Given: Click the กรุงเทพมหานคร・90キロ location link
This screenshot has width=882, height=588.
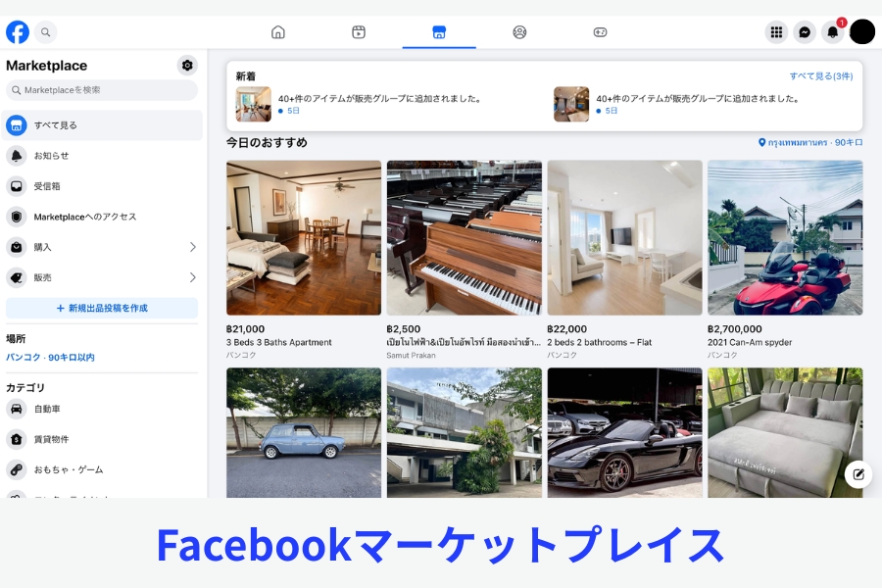Looking at the screenshot, I should pos(810,143).
